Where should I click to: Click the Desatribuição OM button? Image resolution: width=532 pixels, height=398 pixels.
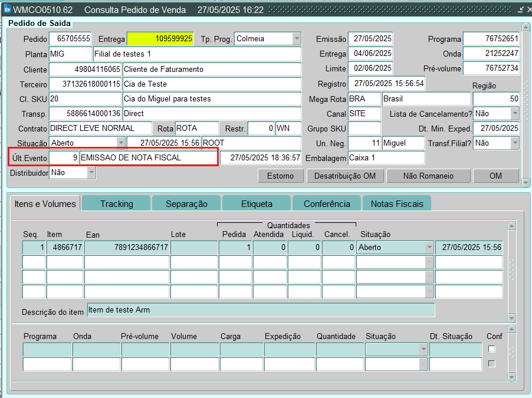(x=345, y=176)
